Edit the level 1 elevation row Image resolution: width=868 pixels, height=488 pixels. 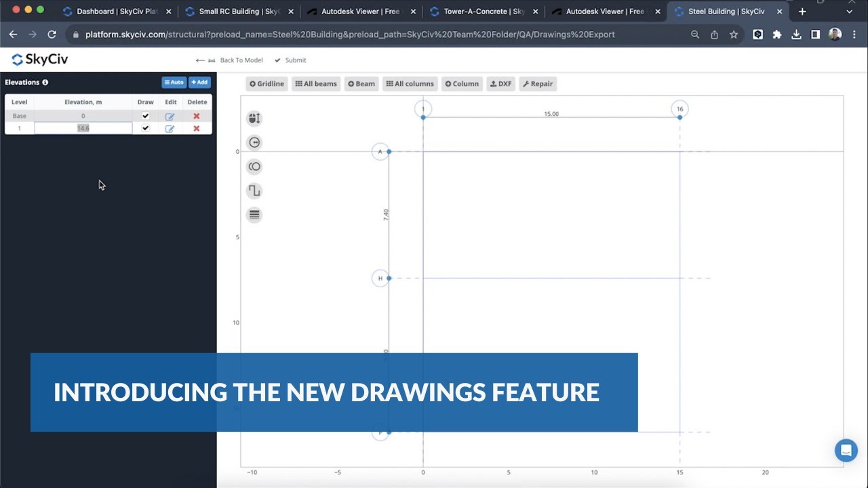(x=170, y=129)
